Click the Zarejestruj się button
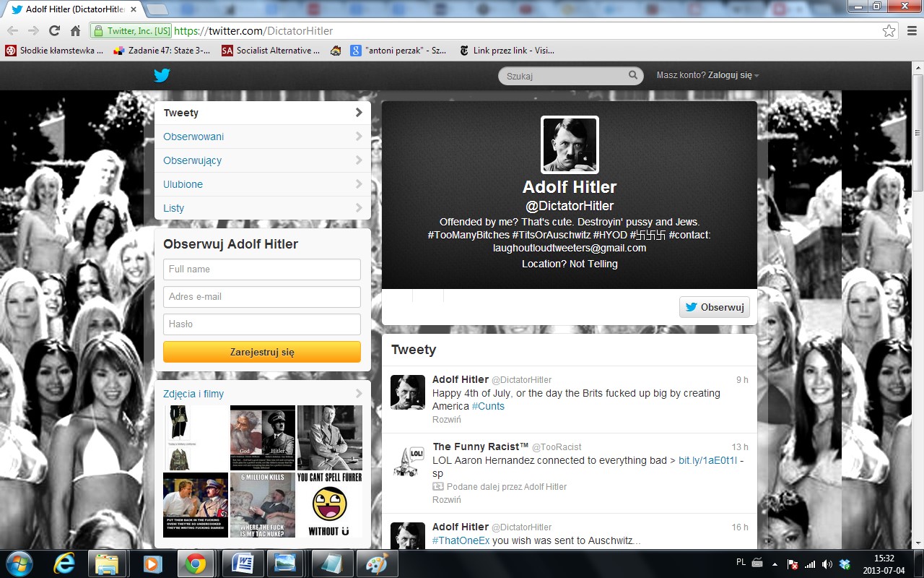This screenshot has width=924, height=578. click(261, 352)
